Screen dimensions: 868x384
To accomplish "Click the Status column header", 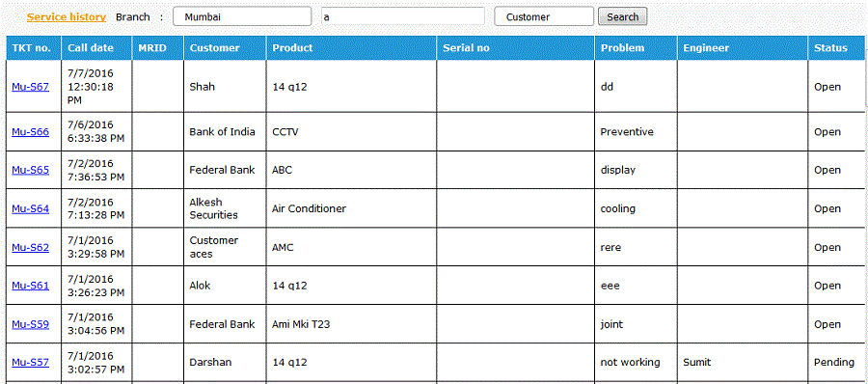I will pos(836,47).
